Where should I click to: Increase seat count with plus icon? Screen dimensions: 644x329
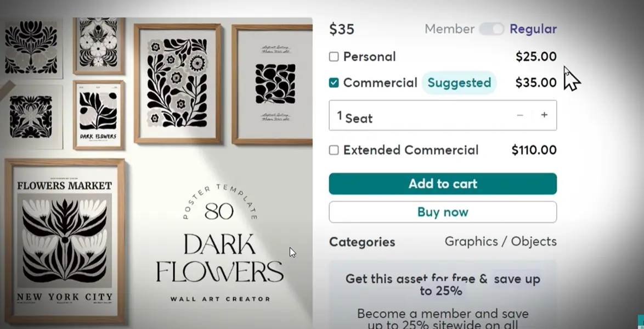[x=544, y=115]
